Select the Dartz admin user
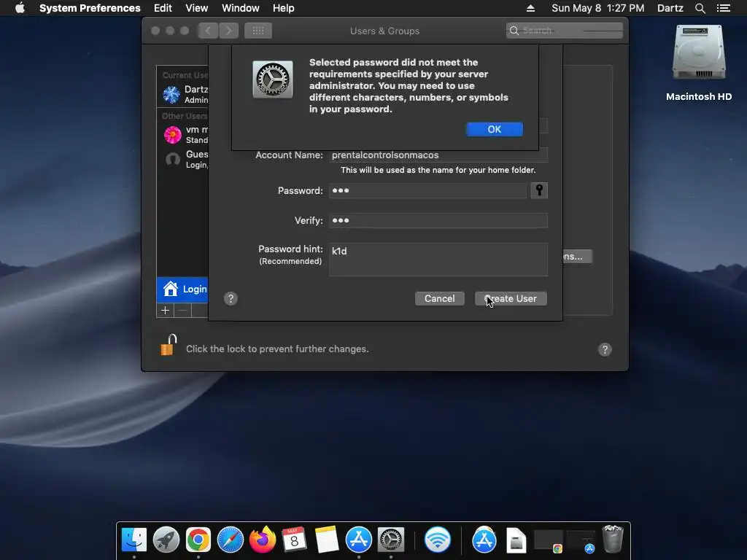 182,94
